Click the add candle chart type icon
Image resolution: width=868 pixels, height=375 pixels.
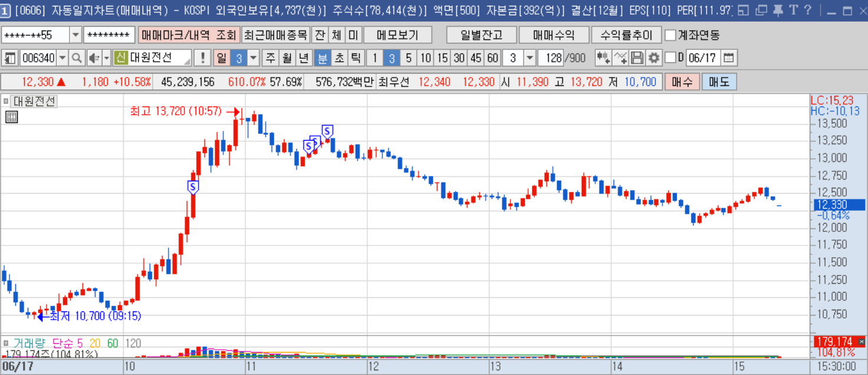603,58
